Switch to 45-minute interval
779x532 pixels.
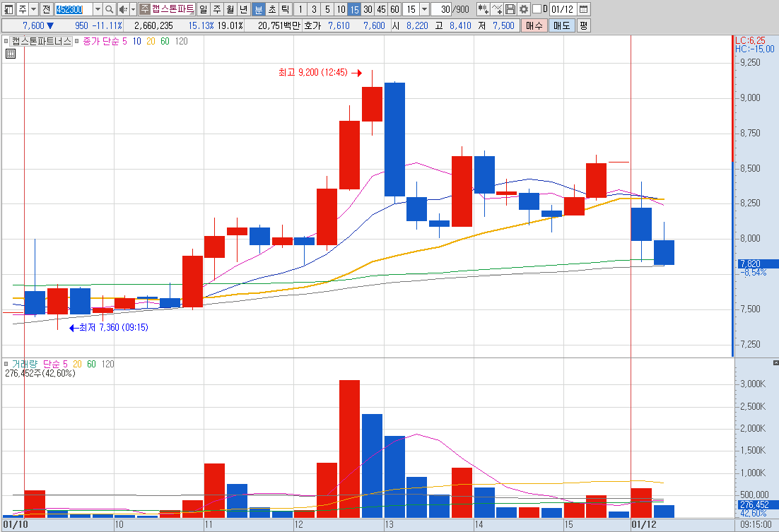click(x=380, y=9)
